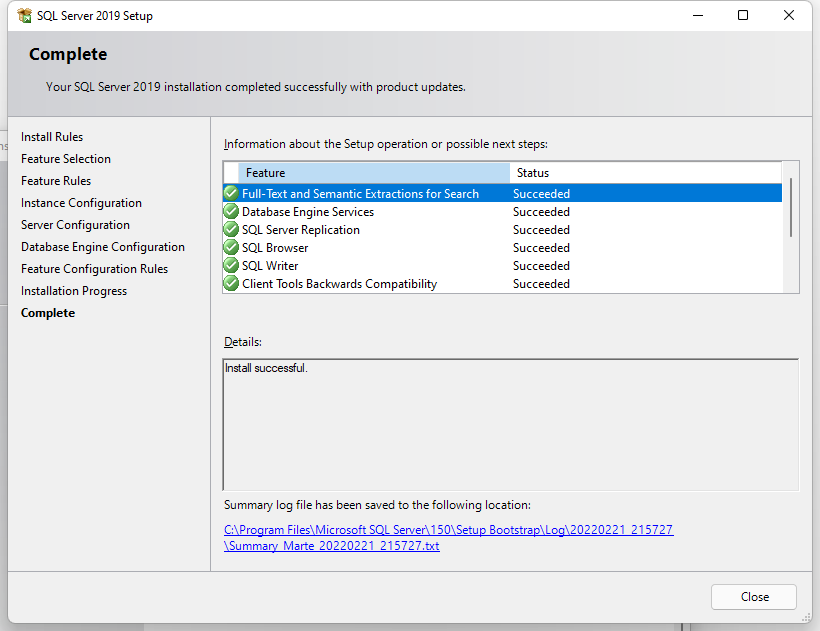Image resolution: width=820 pixels, height=631 pixels.
Task: Click the Information about the Setup operation label
Action: pos(386,144)
